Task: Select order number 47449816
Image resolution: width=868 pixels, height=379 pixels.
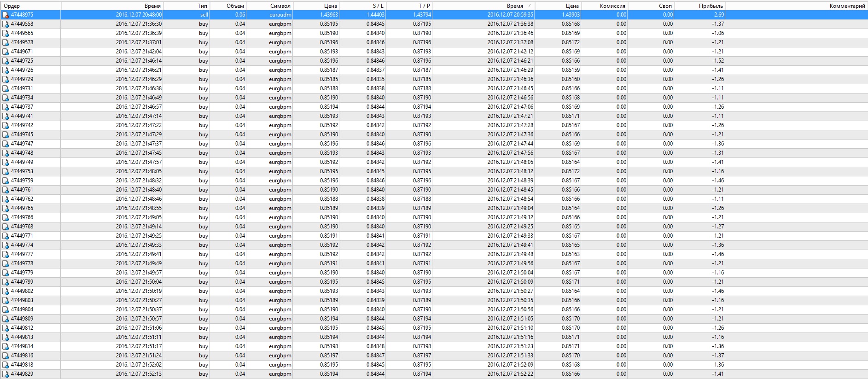Action: (x=22, y=356)
